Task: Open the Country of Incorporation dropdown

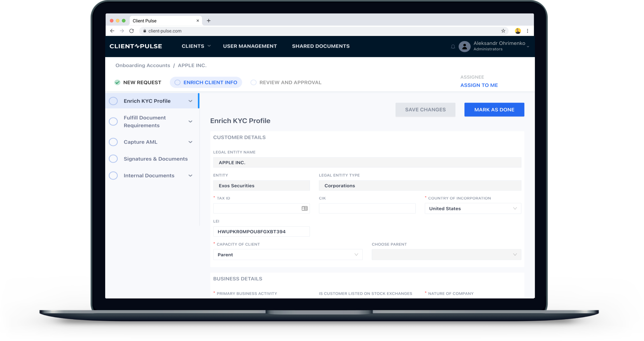Action: 515,208
